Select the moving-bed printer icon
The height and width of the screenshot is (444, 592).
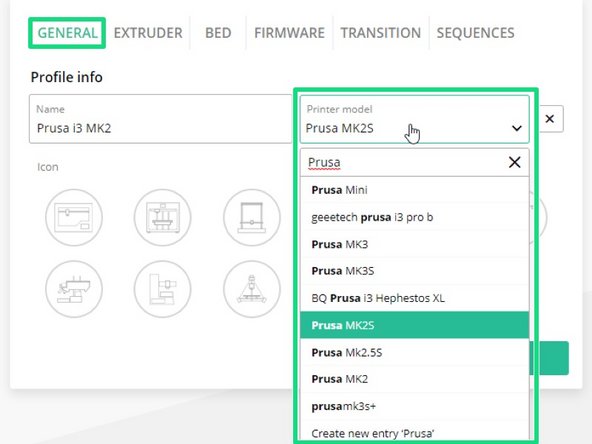tap(74, 289)
